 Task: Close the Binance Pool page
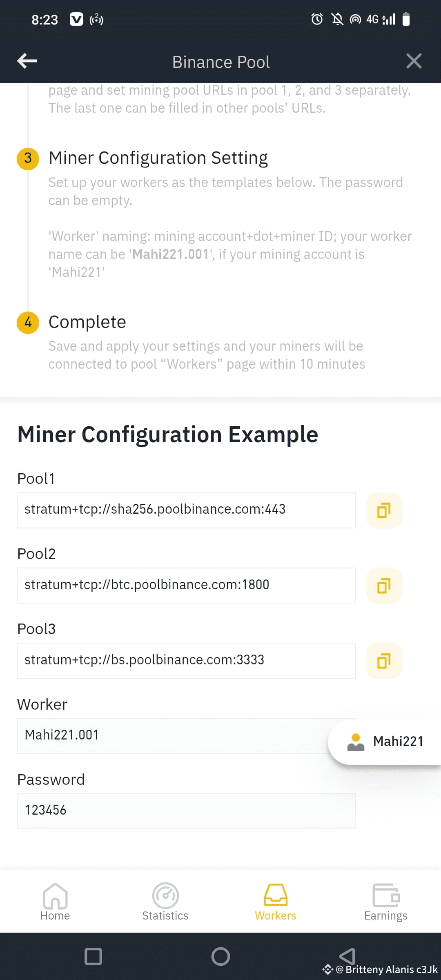pyautogui.click(x=414, y=61)
